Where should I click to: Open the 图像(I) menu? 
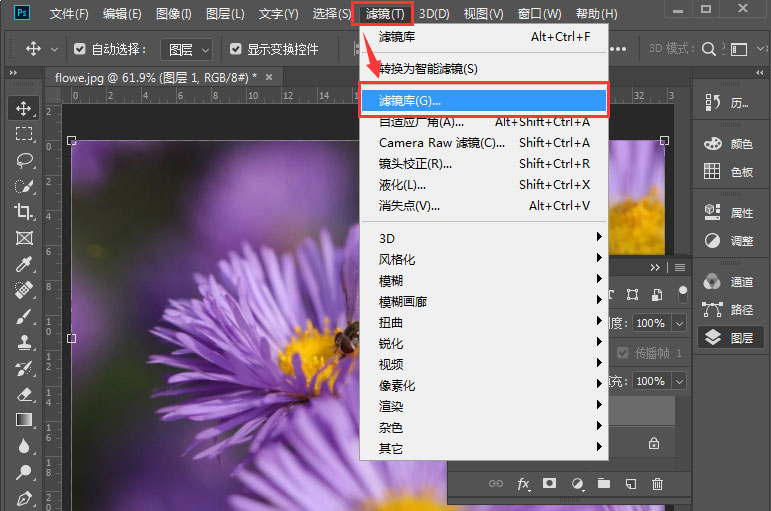[x=174, y=14]
